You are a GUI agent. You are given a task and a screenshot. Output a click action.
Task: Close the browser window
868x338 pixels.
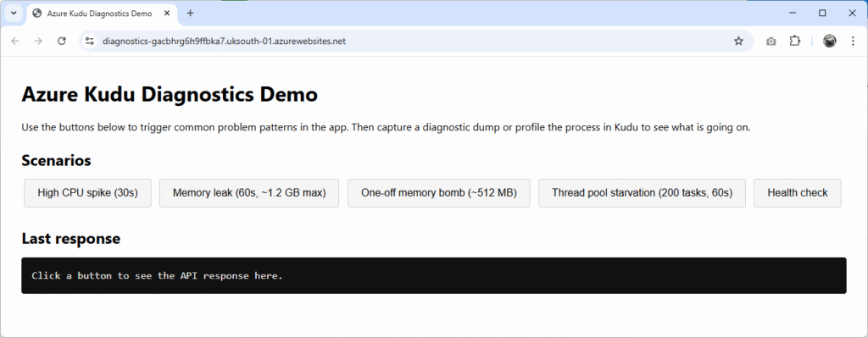(852, 13)
